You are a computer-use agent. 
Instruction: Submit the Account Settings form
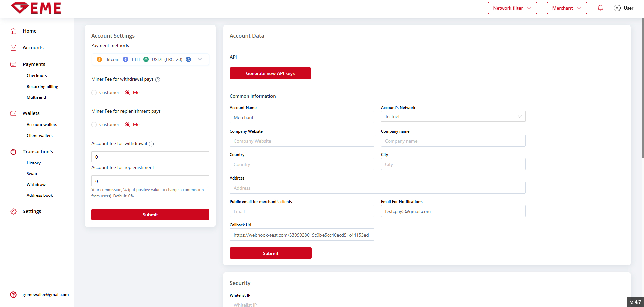pyautogui.click(x=150, y=215)
